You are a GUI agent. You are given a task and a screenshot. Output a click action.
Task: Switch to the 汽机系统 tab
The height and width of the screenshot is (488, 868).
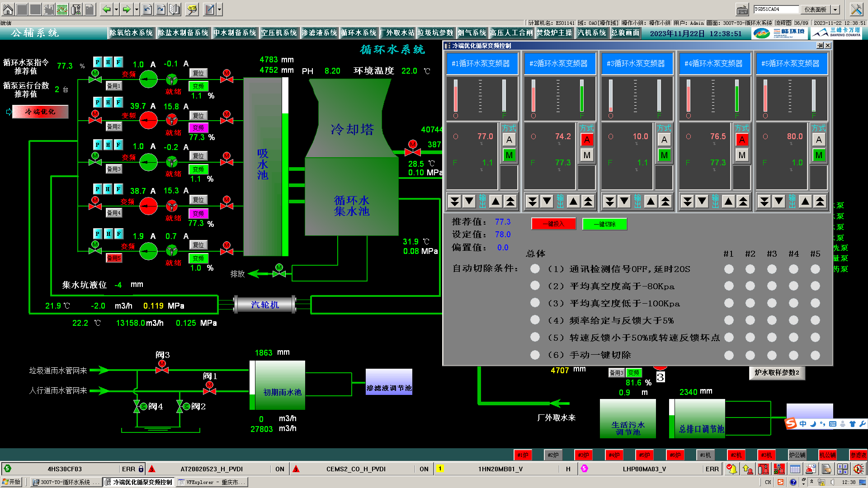pyautogui.click(x=592, y=33)
